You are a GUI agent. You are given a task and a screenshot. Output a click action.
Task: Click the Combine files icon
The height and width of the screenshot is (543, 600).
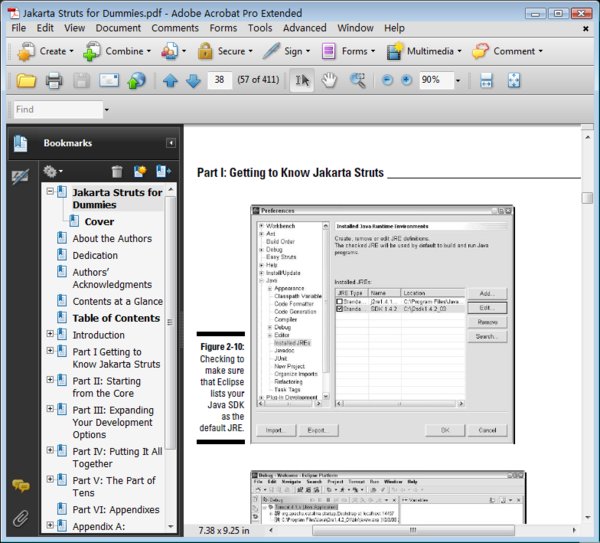pyautogui.click(x=92, y=51)
